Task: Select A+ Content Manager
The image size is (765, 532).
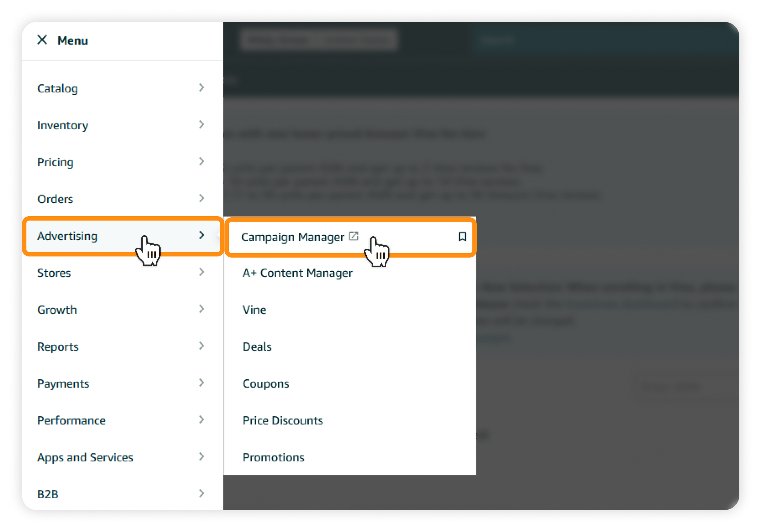Action: click(297, 273)
